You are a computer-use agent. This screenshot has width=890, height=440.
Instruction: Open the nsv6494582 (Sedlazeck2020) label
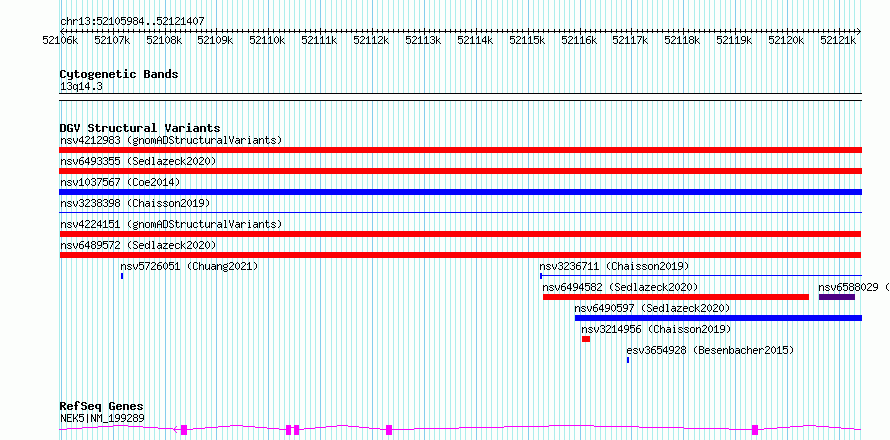[x=620, y=287]
